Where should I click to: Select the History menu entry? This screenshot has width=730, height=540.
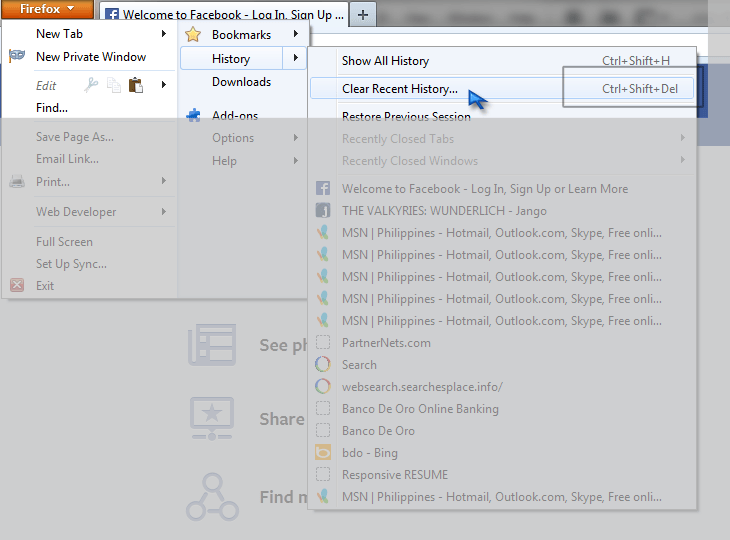pyautogui.click(x=231, y=59)
